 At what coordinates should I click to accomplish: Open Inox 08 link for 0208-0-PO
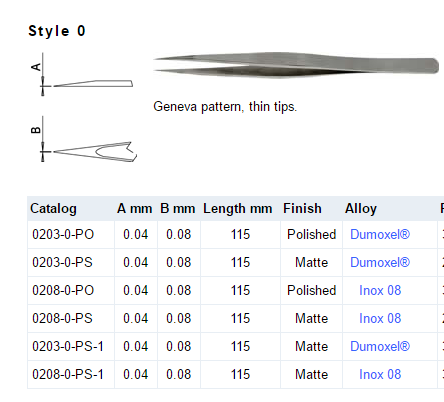click(380, 290)
